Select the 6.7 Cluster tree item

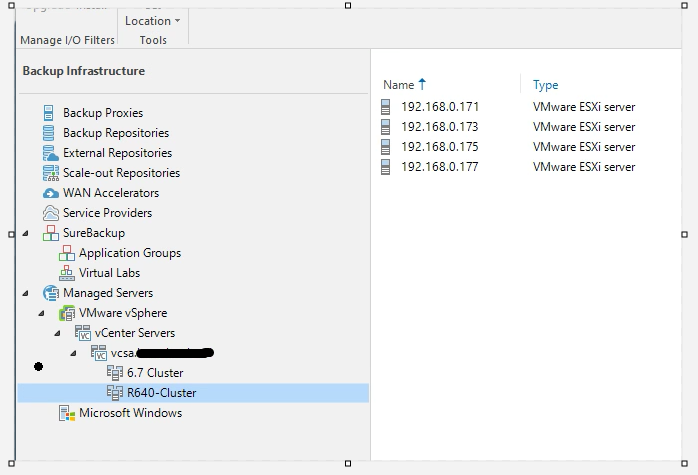click(x=154, y=373)
